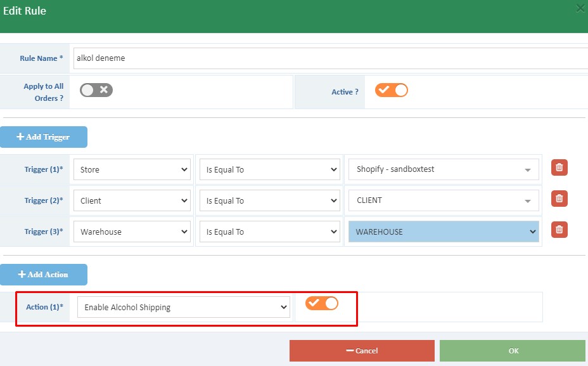The width and height of the screenshot is (588, 366).
Task: Toggle the Active switch off
Action: [x=391, y=90]
